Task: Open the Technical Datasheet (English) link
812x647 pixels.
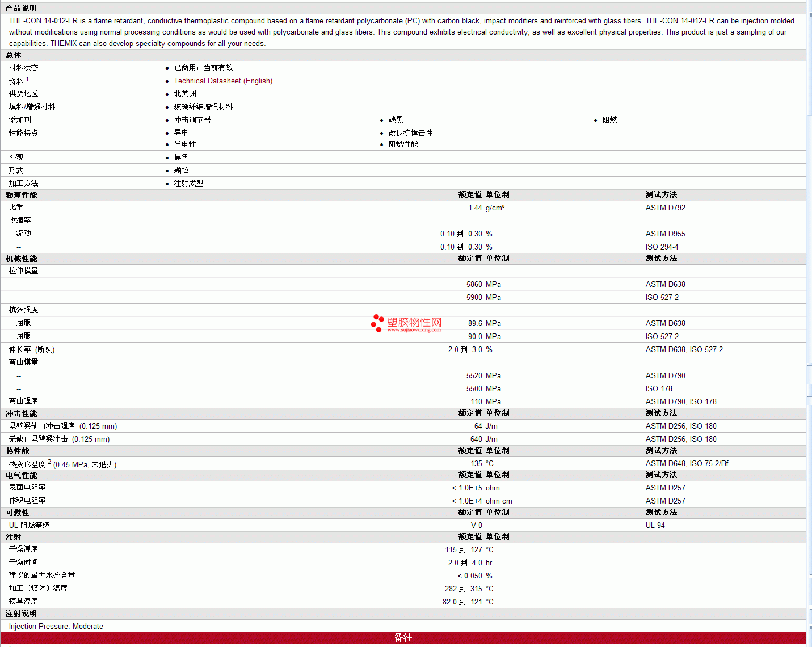Action: 223,81
